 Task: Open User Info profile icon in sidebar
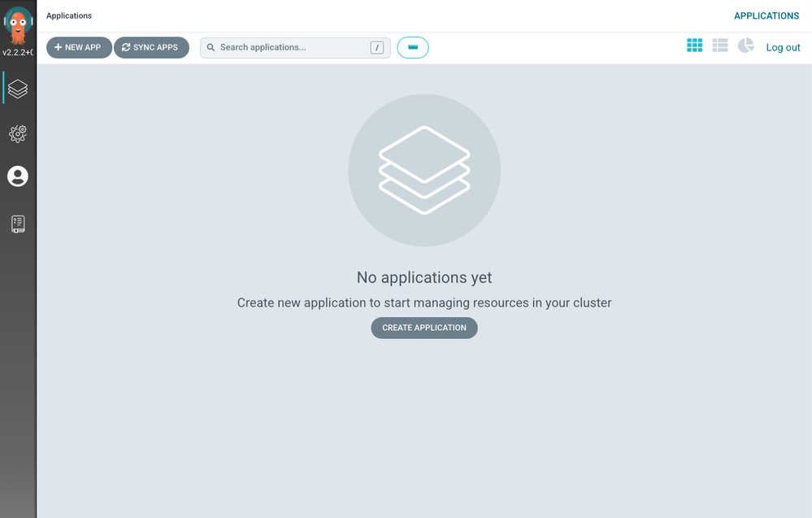coord(18,176)
